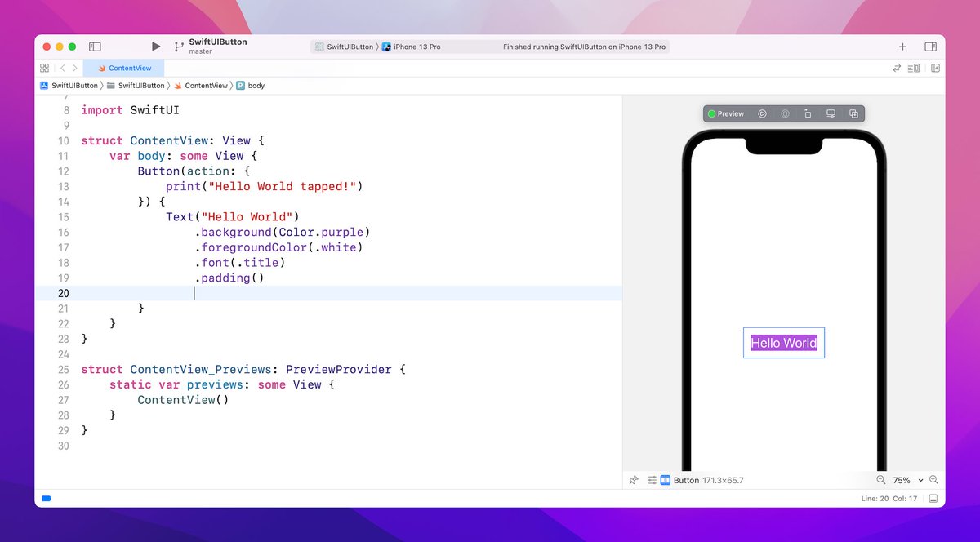This screenshot has height=542, width=980.
Task: Rotate the preview device
Action: (808, 113)
